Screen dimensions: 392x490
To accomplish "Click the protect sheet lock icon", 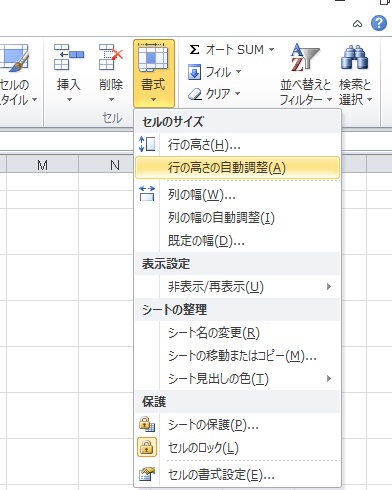I will pos(147,424).
